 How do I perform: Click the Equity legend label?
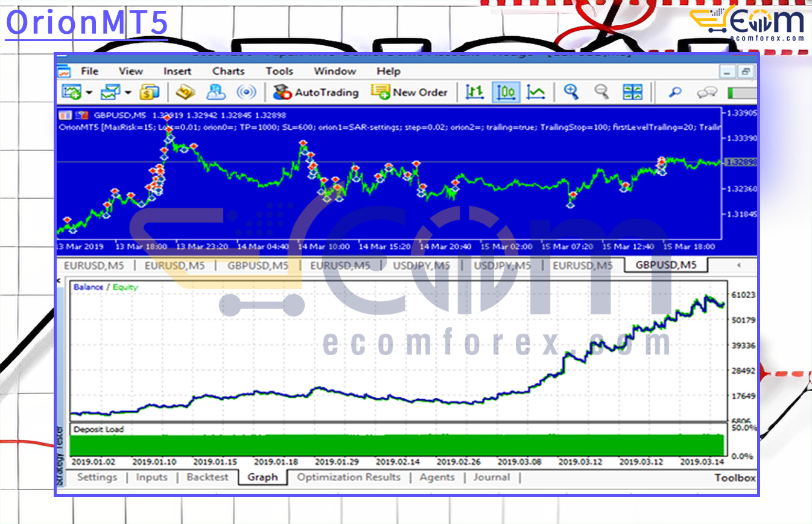(125, 287)
